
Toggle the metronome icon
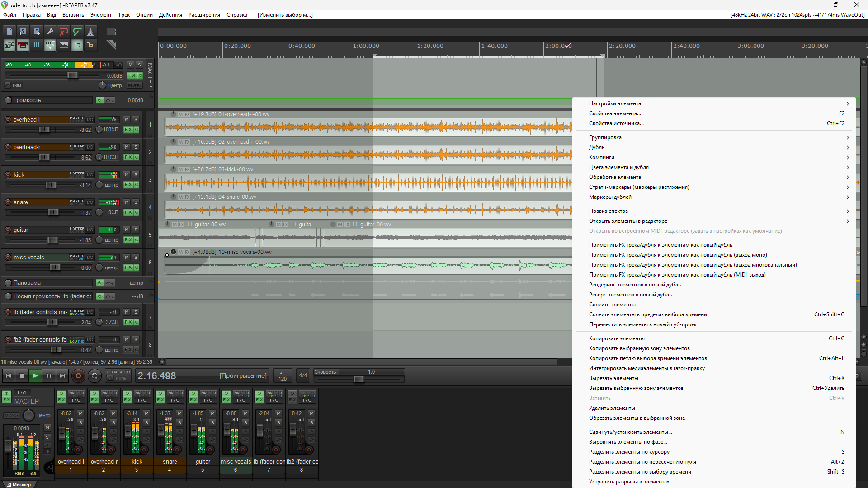tap(91, 32)
